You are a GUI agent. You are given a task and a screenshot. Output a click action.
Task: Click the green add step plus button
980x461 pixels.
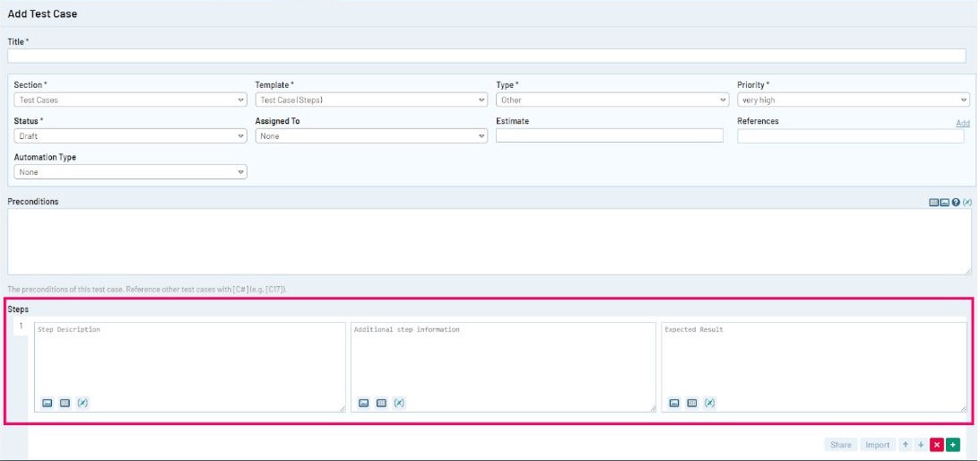(x=952, y=445)
